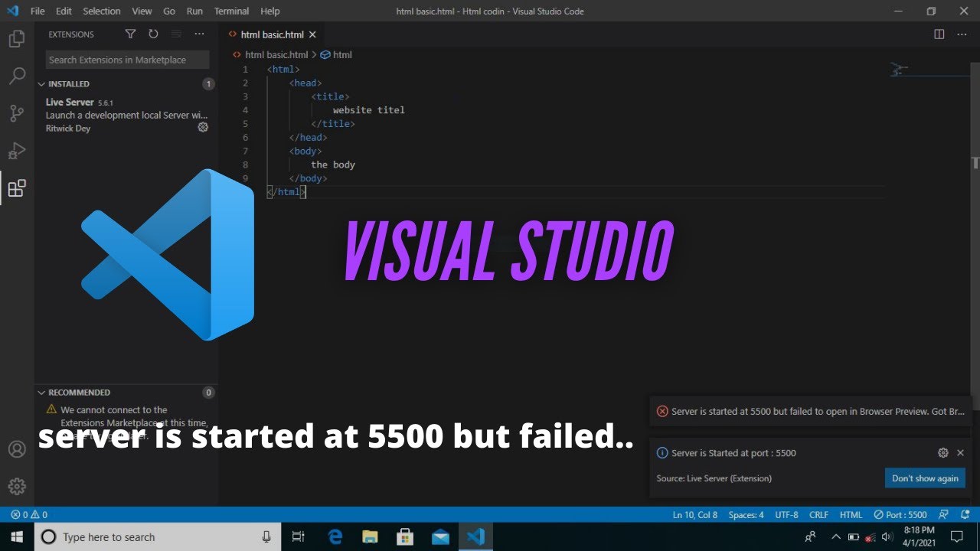Open File Explorer from the taskbar
The height and width of the screenshot is (551, 980).
[371, 536]
